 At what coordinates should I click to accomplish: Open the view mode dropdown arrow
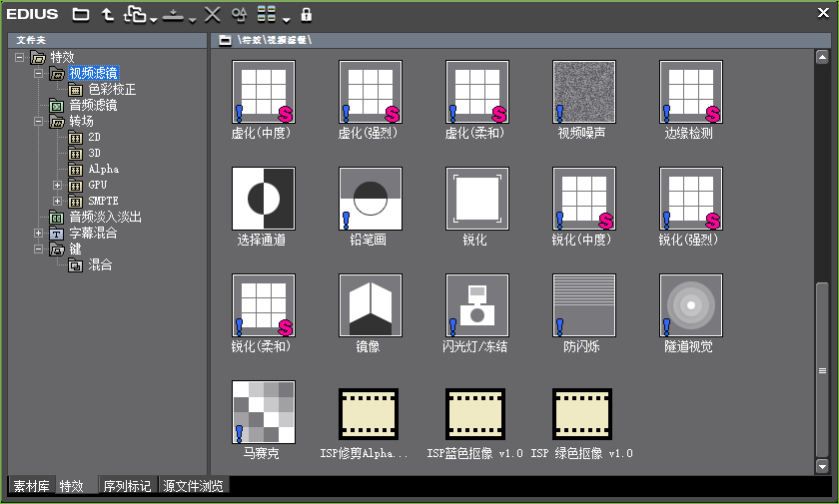[286, 19]
